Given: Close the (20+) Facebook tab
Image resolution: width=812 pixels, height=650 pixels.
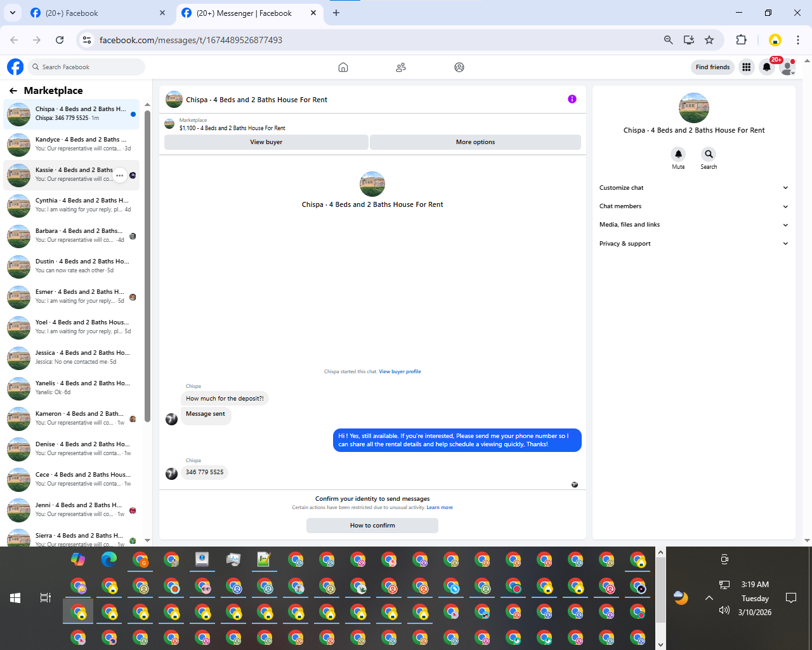Looking at the screenshot, I should click(162, 13).
